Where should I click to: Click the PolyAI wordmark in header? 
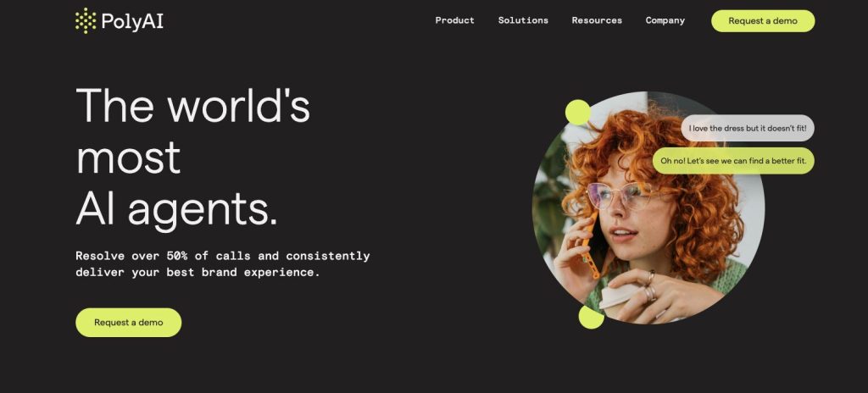132,22
